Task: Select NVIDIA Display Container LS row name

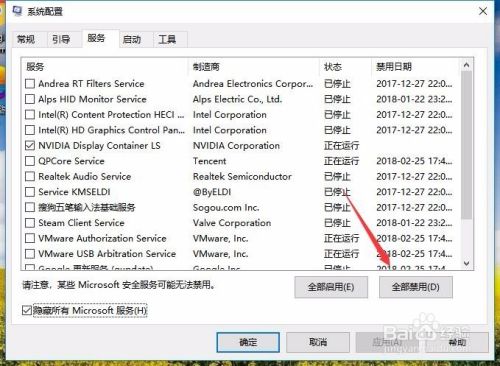Action: pyautogui.click(x=99, y=146)
